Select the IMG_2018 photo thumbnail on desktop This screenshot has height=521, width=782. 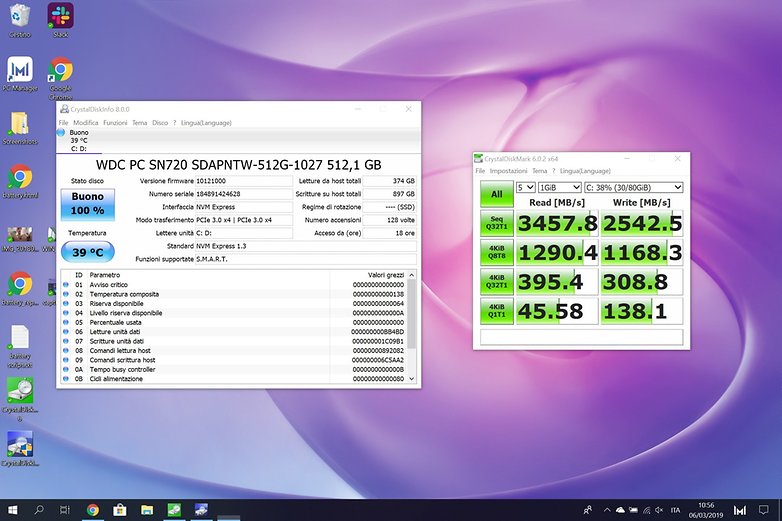point(20,238)
